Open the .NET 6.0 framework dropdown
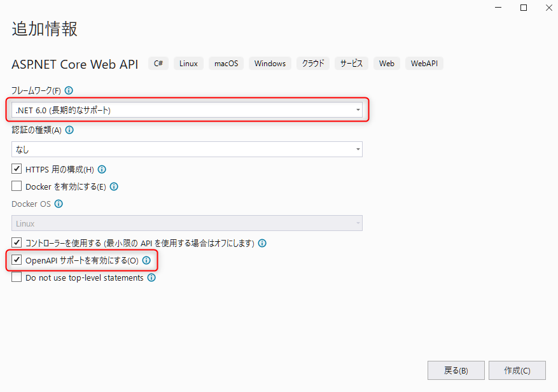 pos(357,109)
